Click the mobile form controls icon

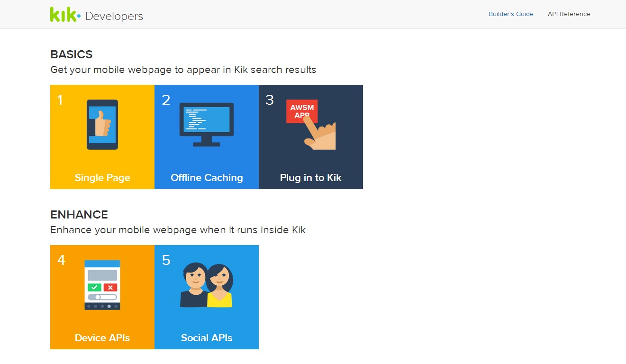tap(102, 285)
